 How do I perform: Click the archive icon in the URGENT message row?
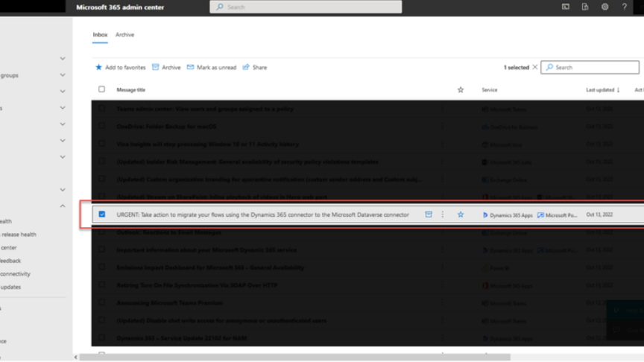(x=429, y=215)
